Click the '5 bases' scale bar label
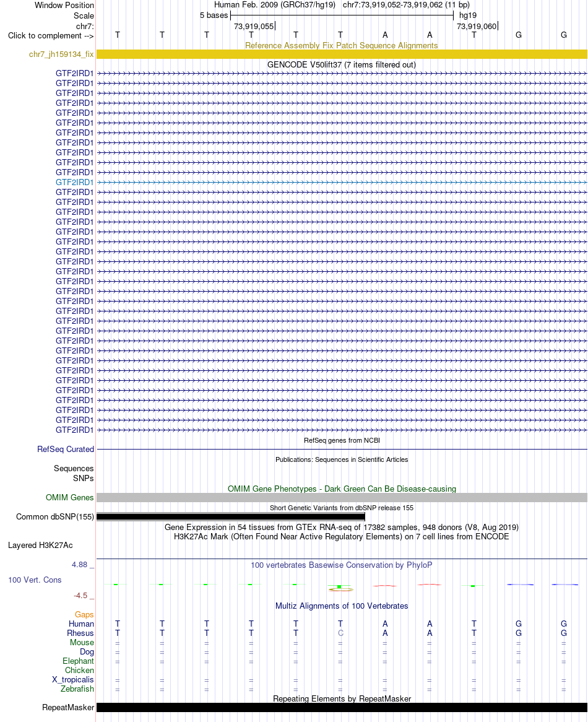 coord(214,15)
